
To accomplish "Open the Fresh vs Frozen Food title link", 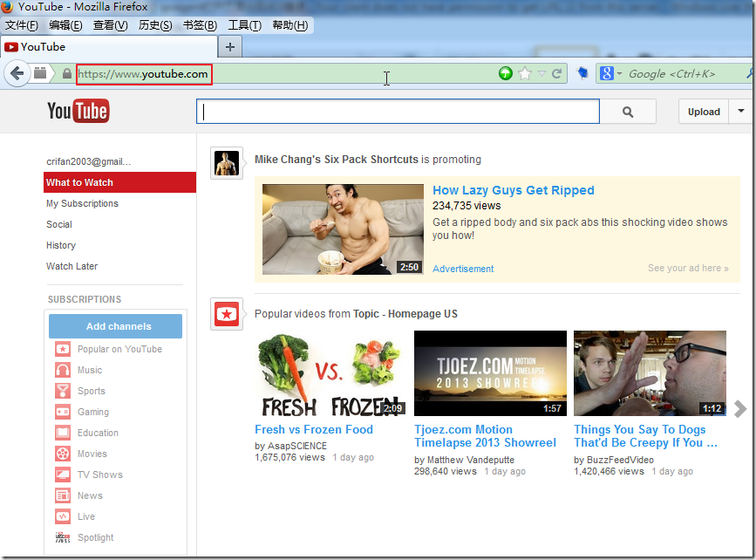I will click(314, 429).
